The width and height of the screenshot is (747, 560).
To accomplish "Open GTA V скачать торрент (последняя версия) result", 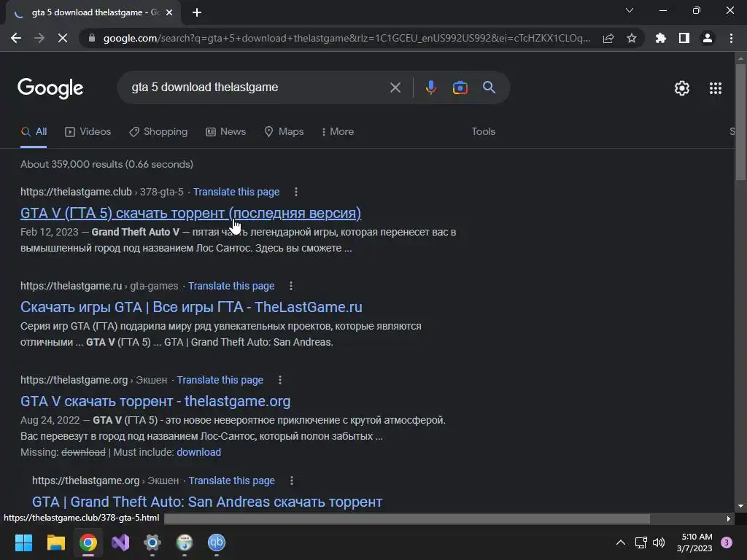I will click(x=190, y=213).
